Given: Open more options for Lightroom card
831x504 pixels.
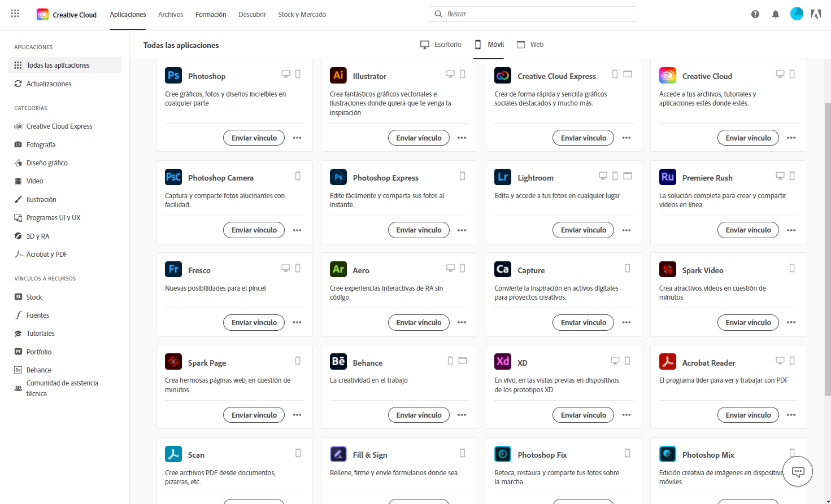Looking at the screenshot, I should pyautogui.click(x=626, y=230).
